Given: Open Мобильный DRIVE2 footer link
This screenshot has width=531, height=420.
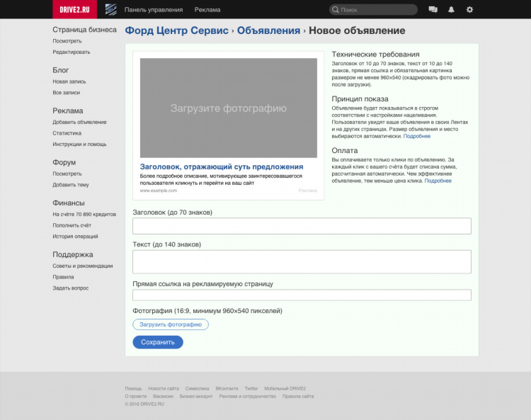Looking at the screenshot, I should coord(285,389).
